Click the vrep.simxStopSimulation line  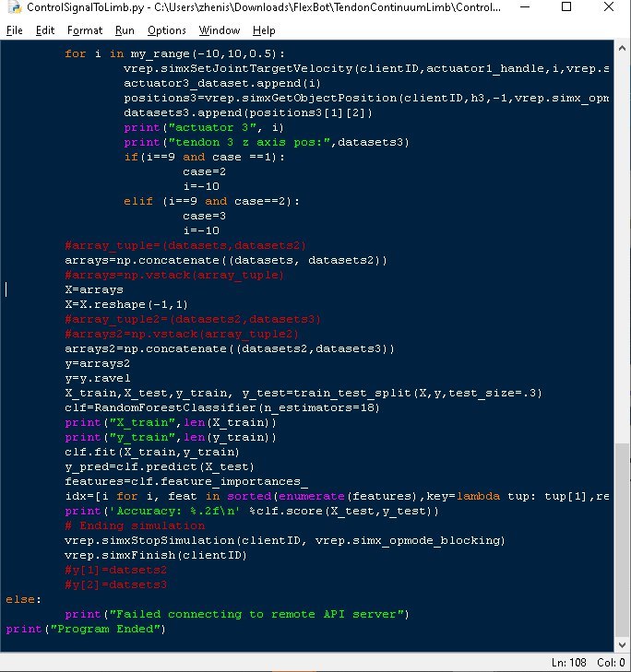coord(285,540)
